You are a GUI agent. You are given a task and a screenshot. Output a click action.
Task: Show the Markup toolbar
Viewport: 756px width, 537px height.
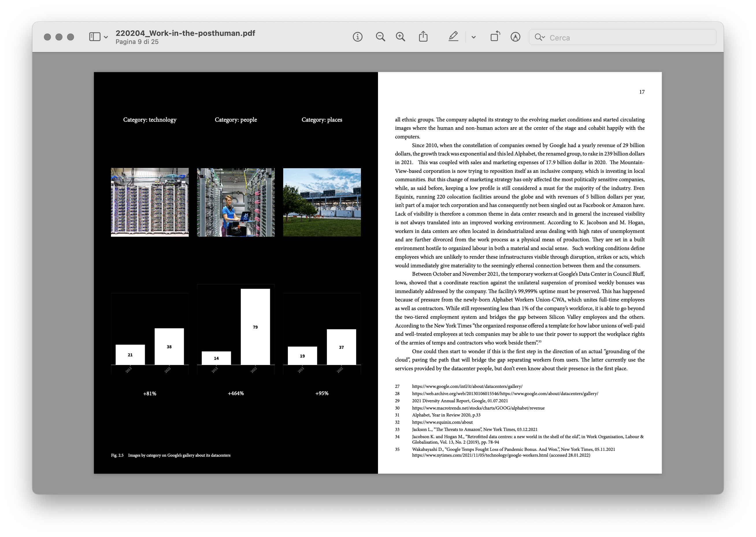(x=515, y=37)
